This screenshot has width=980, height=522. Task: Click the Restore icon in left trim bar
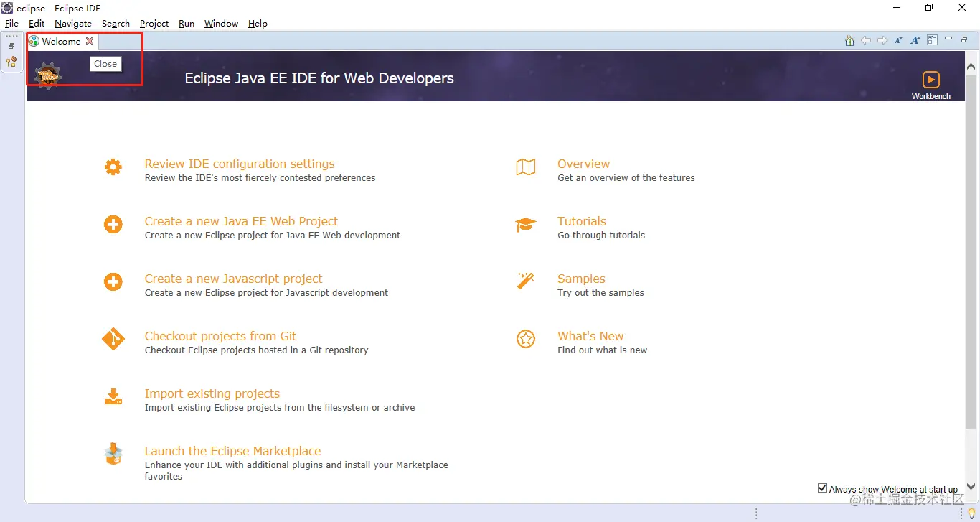tap(11, 46)
